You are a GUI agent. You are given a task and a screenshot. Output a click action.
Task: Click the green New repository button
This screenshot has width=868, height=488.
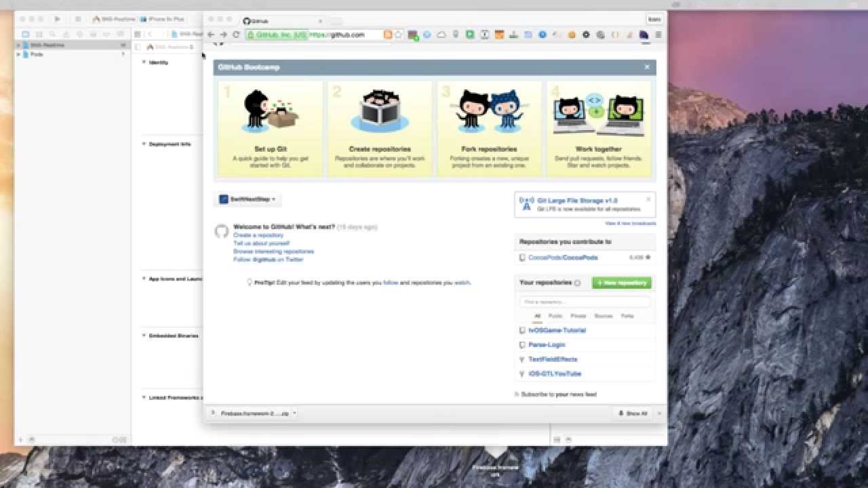622,283
